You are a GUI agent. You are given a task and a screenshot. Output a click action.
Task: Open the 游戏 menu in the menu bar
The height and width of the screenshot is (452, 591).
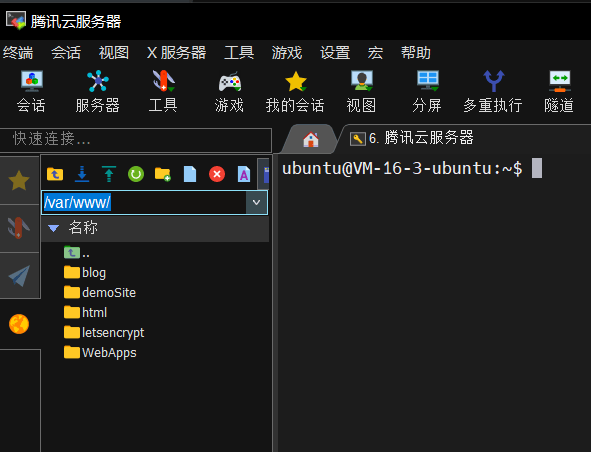pyautogui.click(x=287, y=52)
